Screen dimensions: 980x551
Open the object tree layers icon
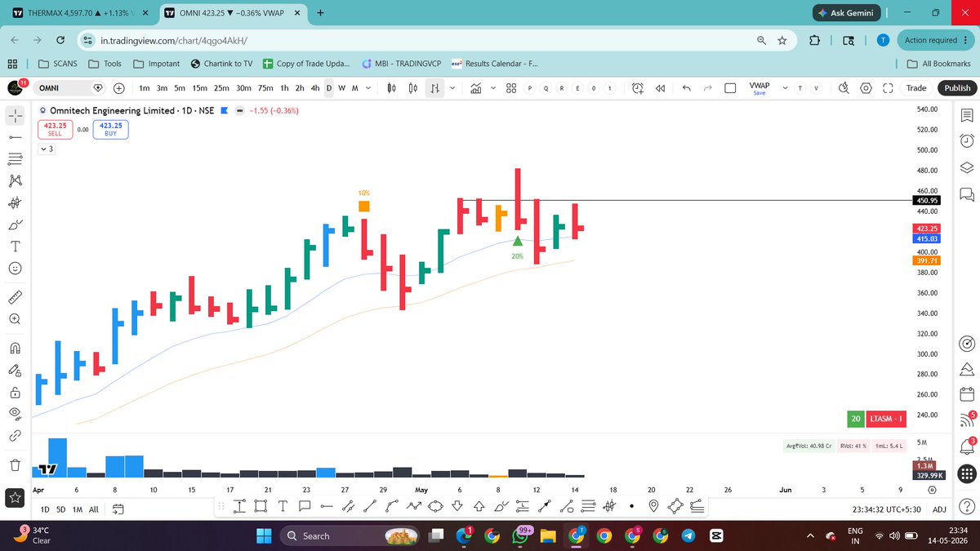(967, 167)
